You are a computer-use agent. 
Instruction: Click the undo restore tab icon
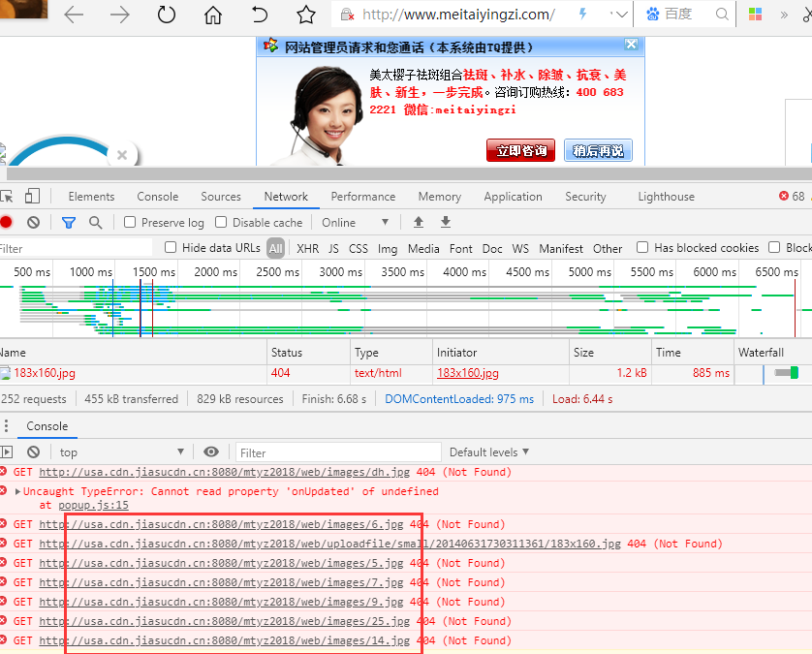click(259, 15)
